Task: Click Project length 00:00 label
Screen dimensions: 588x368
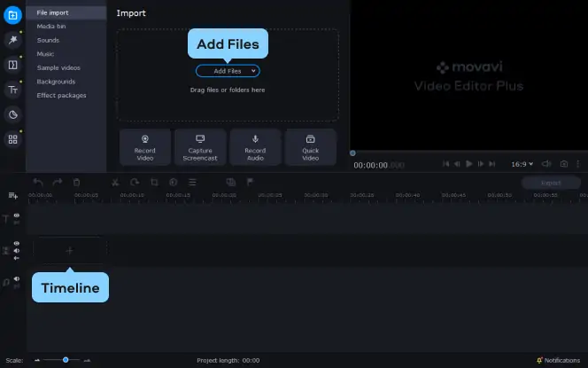Action: pyautogui.click(x=228, y=361)
